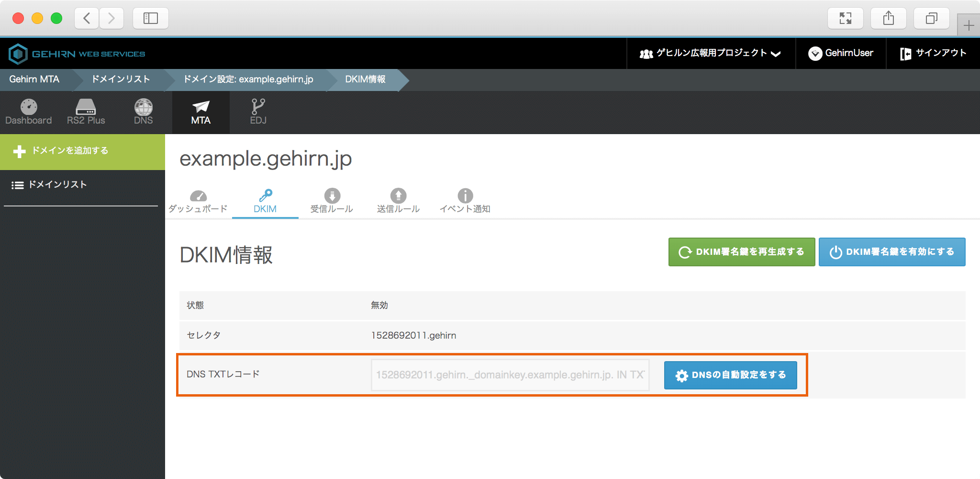Viewport: 980px width, 479px height.
Task: Open the EDJ service
Action: [x=258, y=112]
